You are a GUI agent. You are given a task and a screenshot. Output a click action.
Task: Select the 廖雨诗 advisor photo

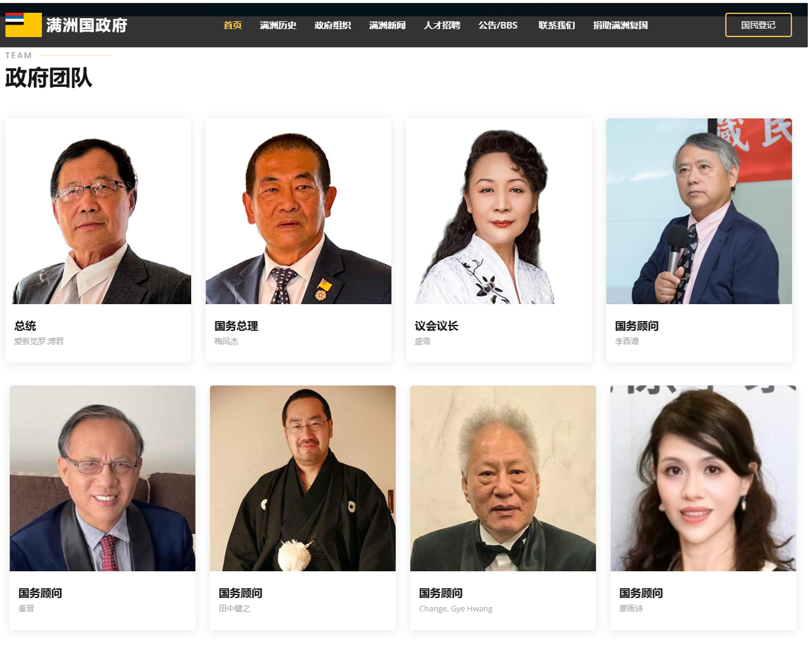point(703,478)
